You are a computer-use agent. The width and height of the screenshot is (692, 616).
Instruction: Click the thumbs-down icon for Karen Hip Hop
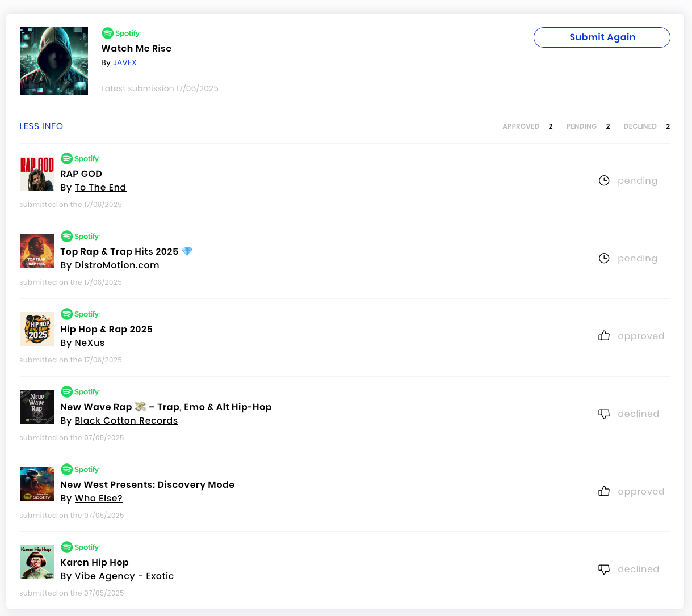[604, 569]
